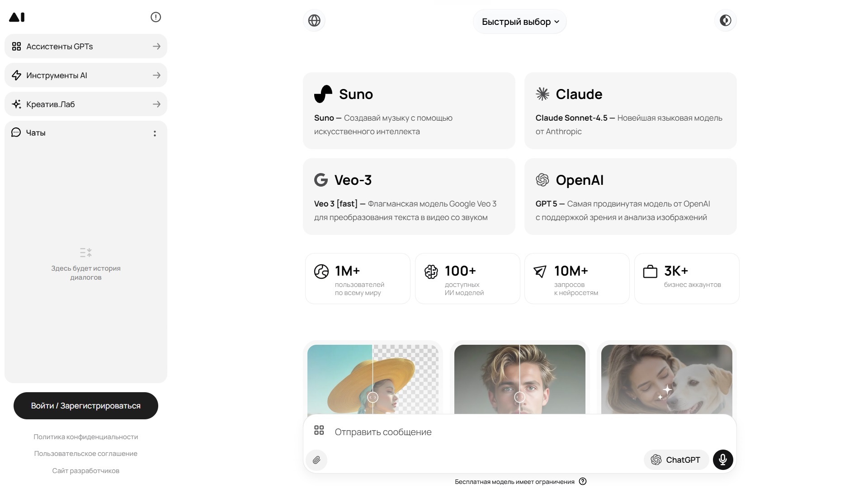Open the ChatGPT model selector
Screen dimensions: 868x488
click(x=675, y=460)
